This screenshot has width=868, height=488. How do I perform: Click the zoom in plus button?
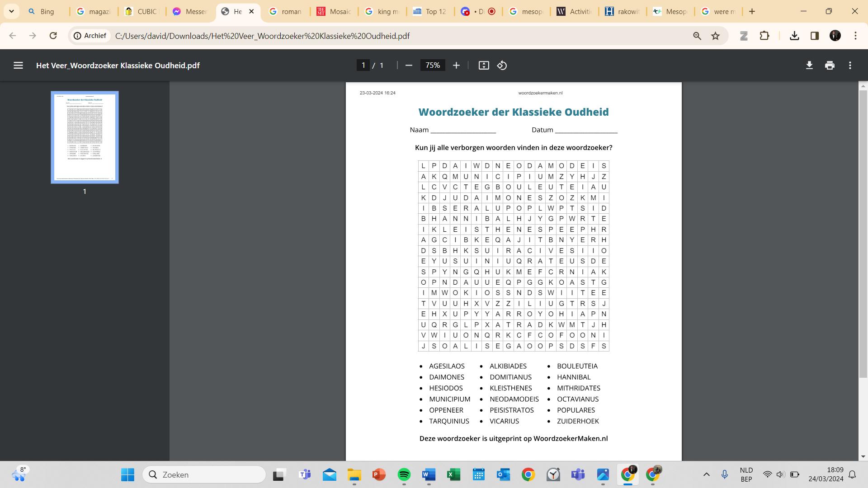pos(456,66)
